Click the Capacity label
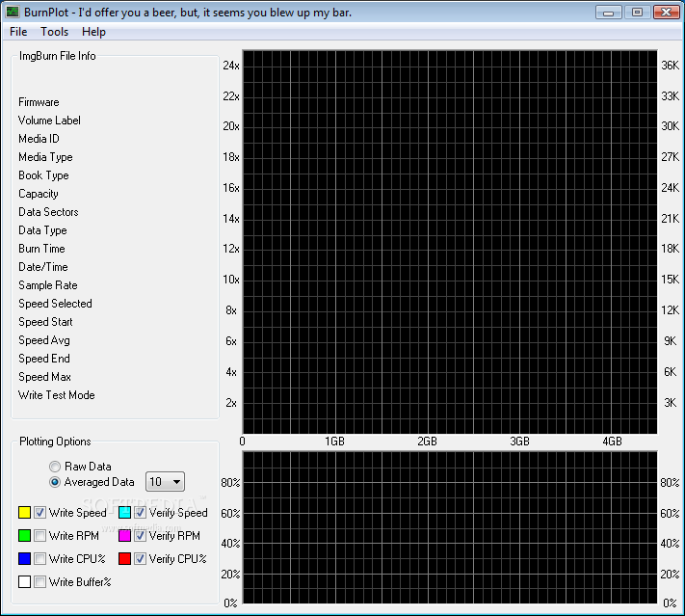The width and height of the screenshot is (685, 616). tap(39, 194)
